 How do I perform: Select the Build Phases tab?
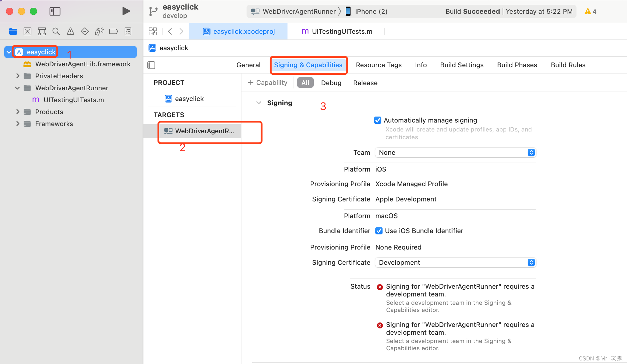point(517,65)
